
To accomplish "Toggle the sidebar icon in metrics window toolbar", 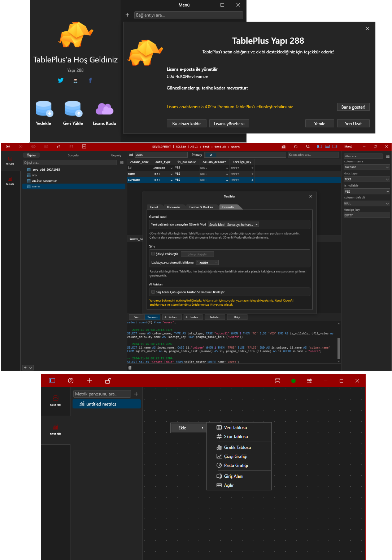I will point(52,381).
